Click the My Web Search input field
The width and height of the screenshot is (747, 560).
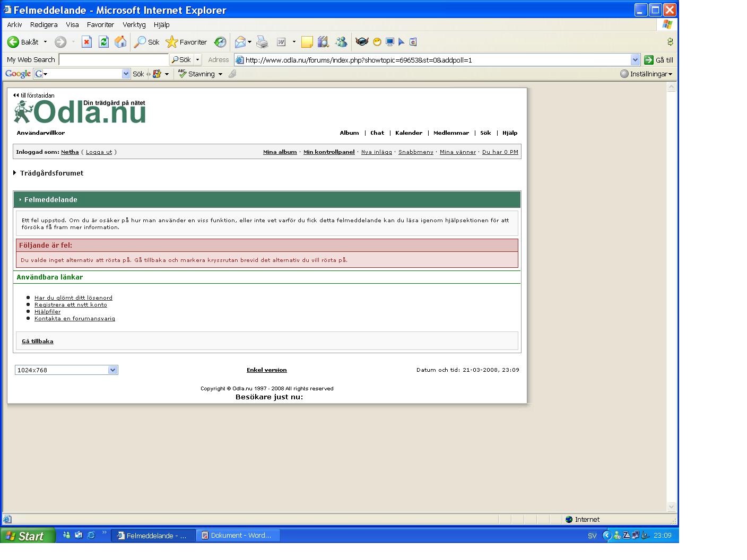pyautogui.click(x=114, y=60)
